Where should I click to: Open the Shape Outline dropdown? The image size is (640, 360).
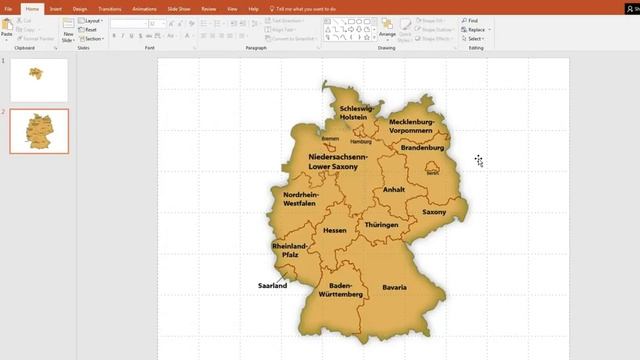point(434,30)
